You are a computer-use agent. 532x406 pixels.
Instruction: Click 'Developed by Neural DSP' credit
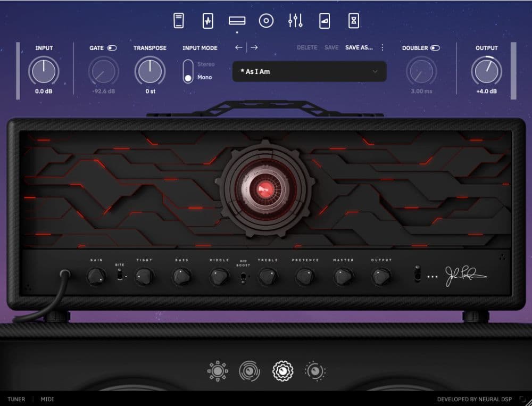pyautogui.click(x=475, y=399)
